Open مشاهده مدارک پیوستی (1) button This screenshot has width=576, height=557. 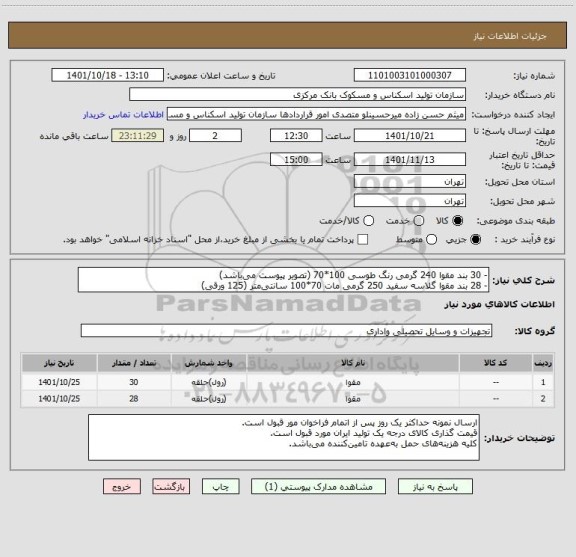[318, 486]
